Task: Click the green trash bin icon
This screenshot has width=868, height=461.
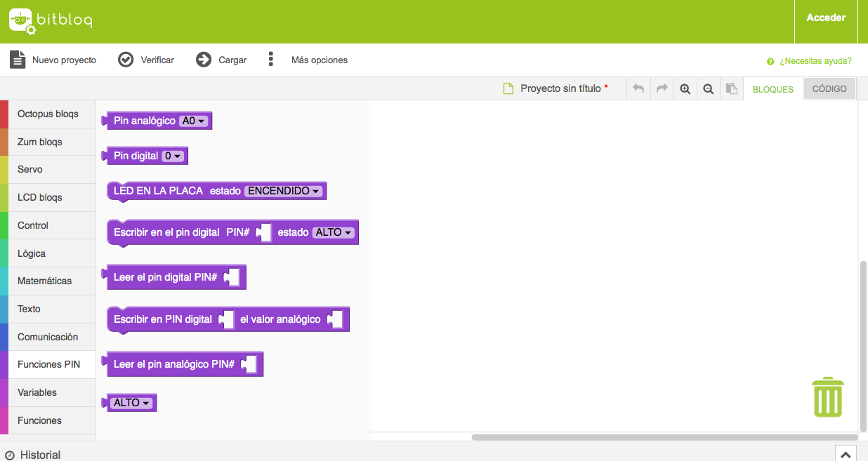Action: [x=828, y=397]
